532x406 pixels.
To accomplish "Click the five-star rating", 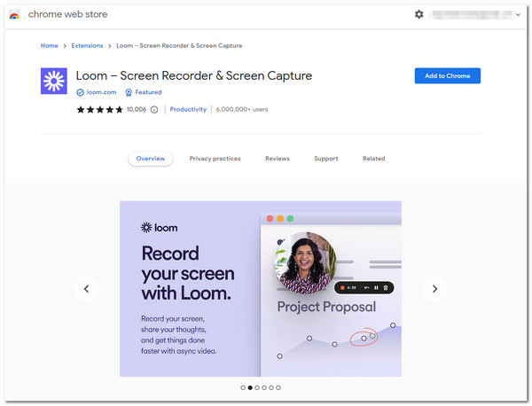I will pyautogui.click(x=99, y=110).
